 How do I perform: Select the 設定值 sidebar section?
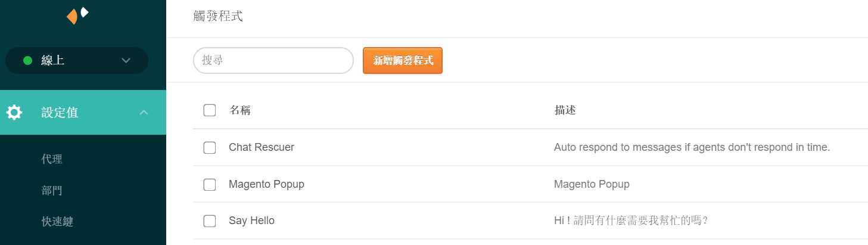coord(60,112)
